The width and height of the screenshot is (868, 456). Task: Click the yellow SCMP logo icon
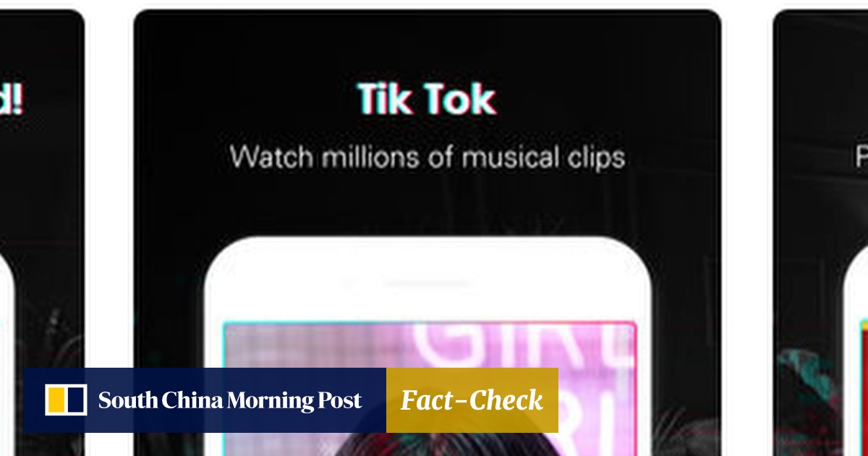click(66, 400)
